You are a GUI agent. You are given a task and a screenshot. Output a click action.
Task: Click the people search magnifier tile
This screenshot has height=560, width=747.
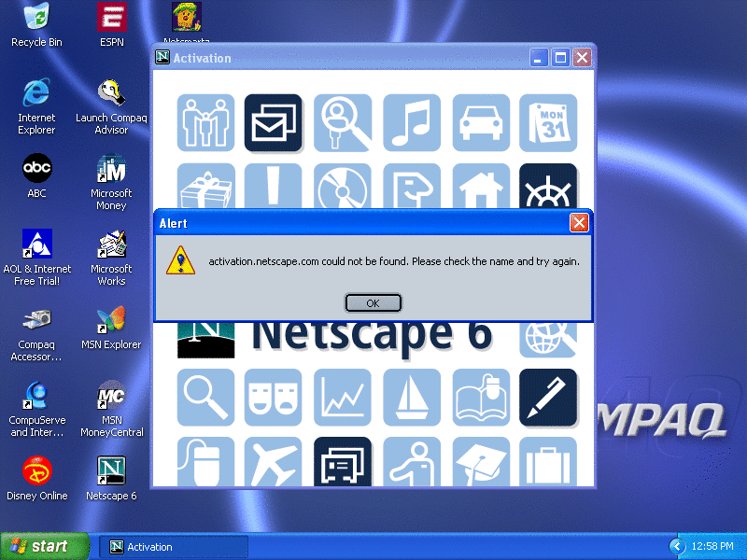pyautogui.click(x=343, y=123)
